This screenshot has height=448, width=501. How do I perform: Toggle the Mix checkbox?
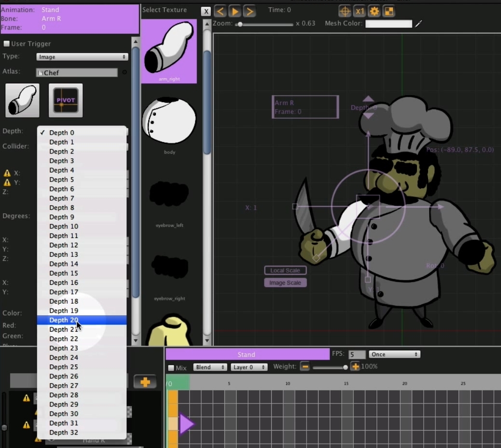(171, 368)
